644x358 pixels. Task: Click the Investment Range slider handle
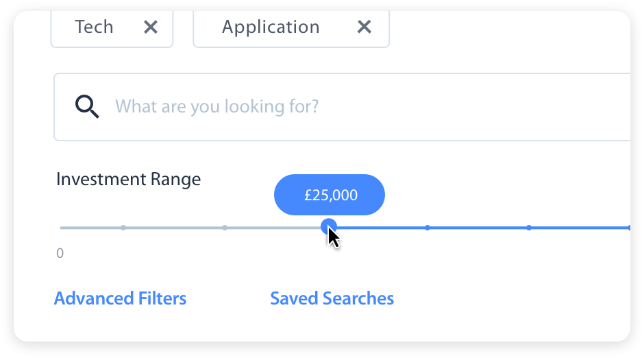329,226
